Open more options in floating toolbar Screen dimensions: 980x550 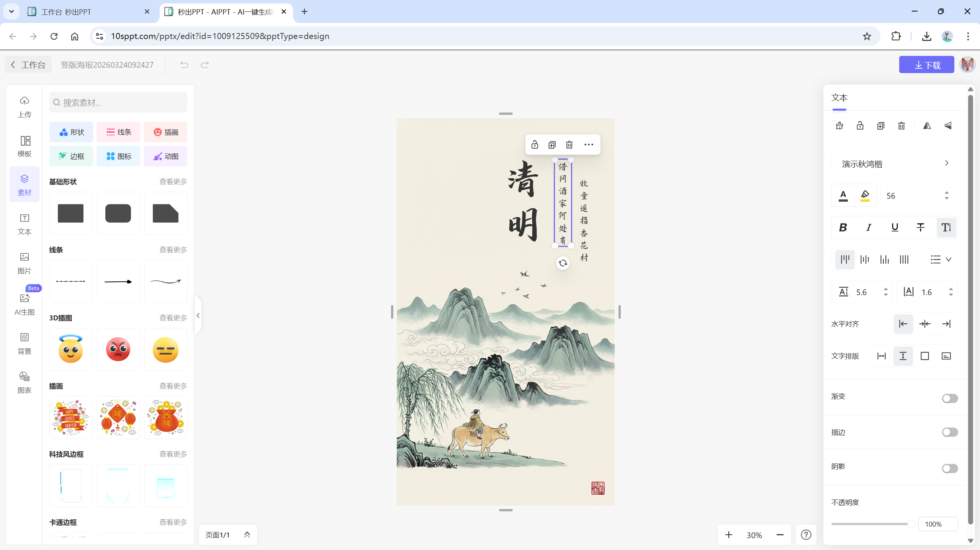[589, 145]
